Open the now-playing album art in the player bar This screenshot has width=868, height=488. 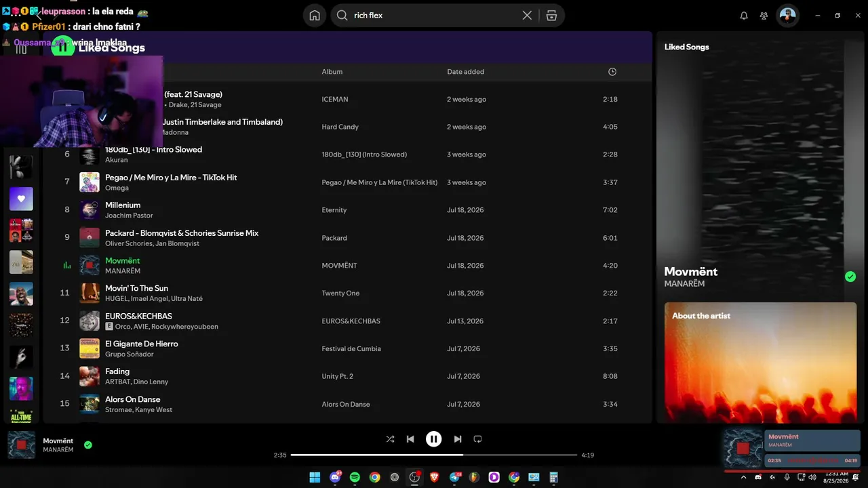coord(21,445)
